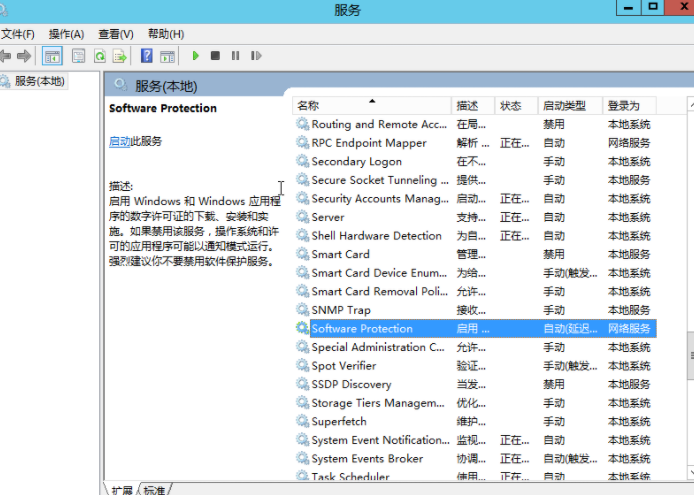Sort services by 状态 column header

point(511,105)
